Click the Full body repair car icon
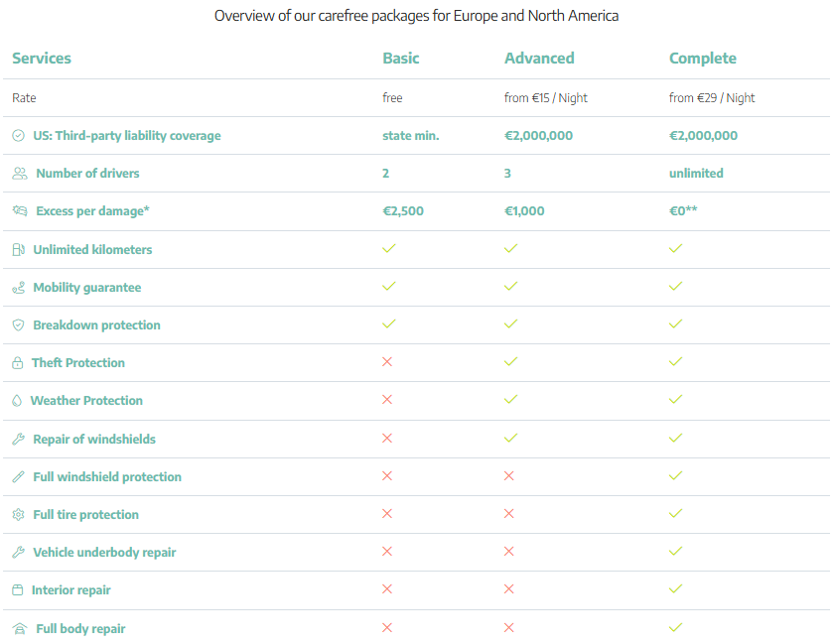This screenshot has width=835, height=644. point(20,629)
